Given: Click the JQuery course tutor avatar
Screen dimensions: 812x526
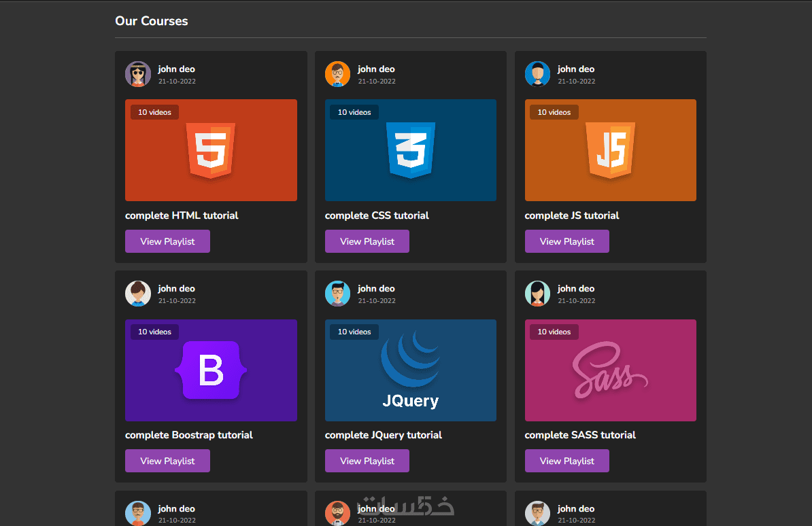Looking at the screenshot, I should click(x=337, y=294).
